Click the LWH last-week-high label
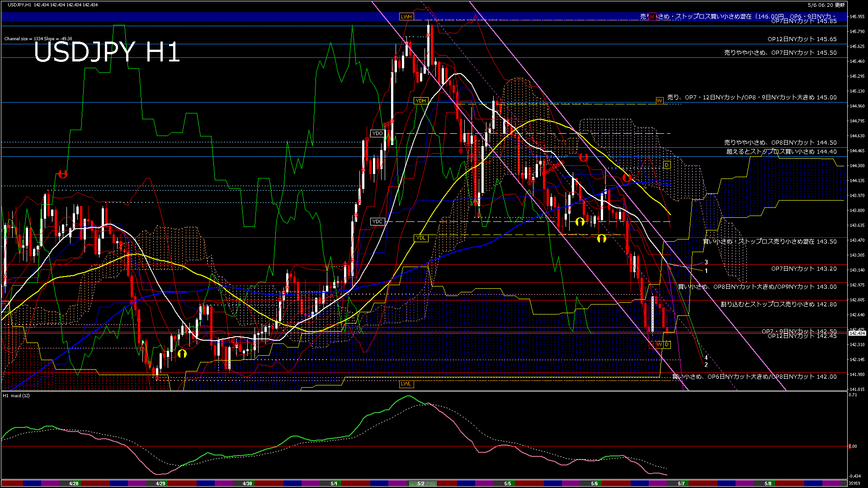Image resolution: width=868 pixels, height=488 pixels. [406, 17]
